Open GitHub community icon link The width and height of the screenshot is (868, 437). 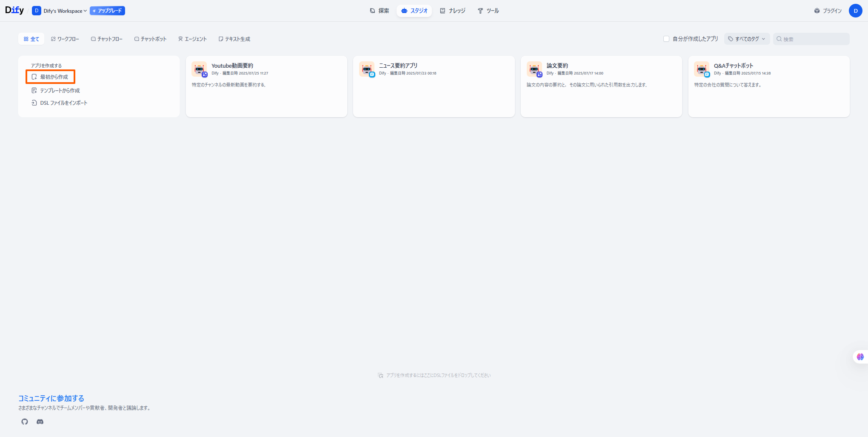coord(25,422)
